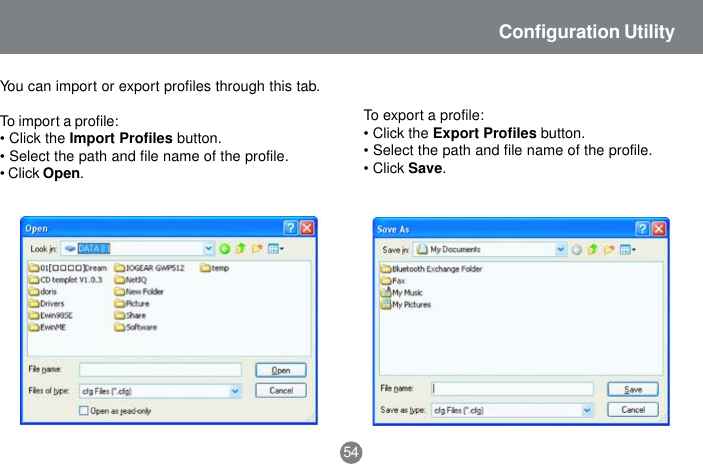Select the temp folder
The width and height of the screenshot is (703, 464).
tap(215, 268)
